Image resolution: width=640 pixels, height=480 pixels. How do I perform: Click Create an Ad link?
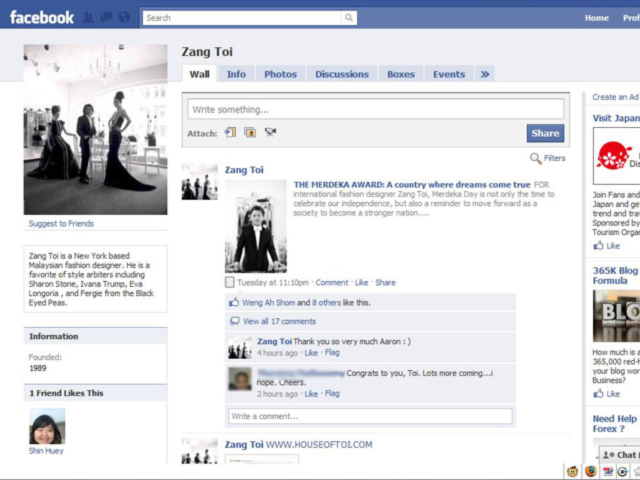pyautogui.click(x=615, y=97)
